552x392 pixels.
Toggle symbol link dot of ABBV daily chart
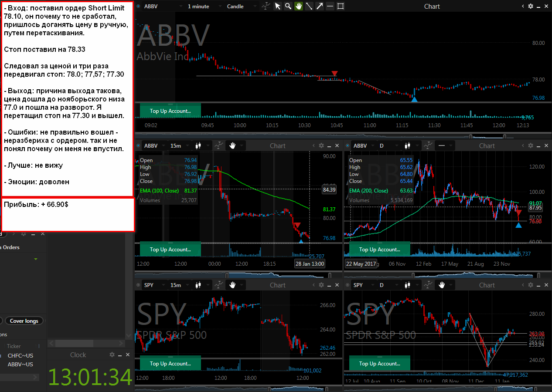tap(348, 145)
